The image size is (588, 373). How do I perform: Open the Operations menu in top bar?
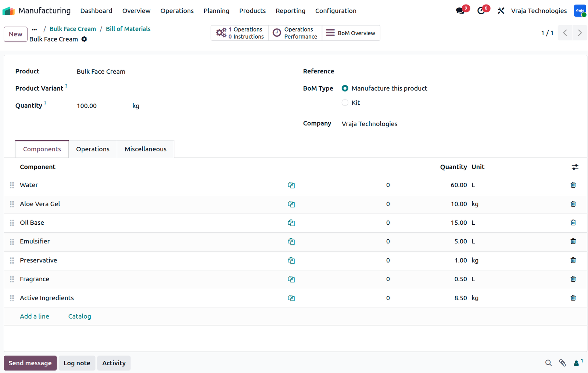point(177,11)
